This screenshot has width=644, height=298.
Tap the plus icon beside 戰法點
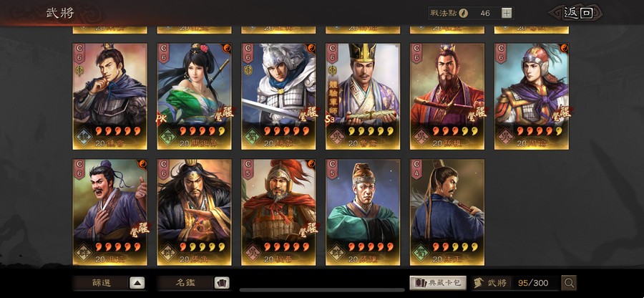[507, 13]
